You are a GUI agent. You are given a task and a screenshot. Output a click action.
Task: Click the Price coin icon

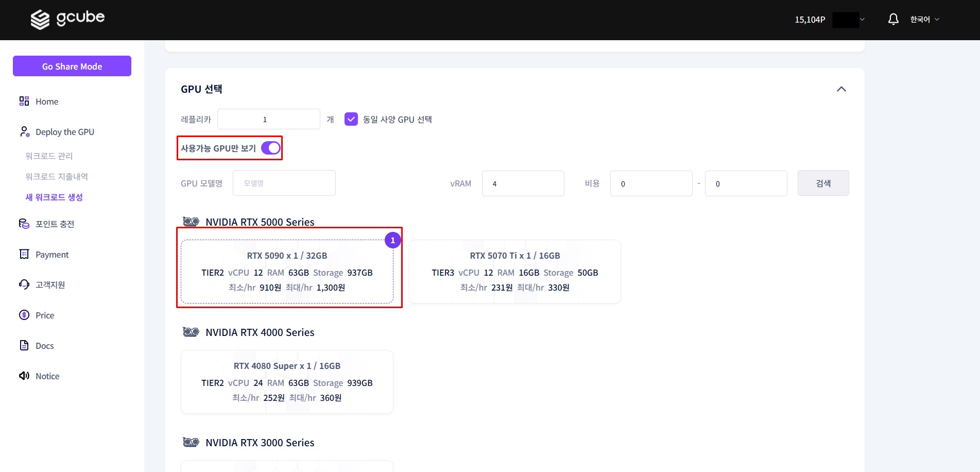tap(24, 315)
